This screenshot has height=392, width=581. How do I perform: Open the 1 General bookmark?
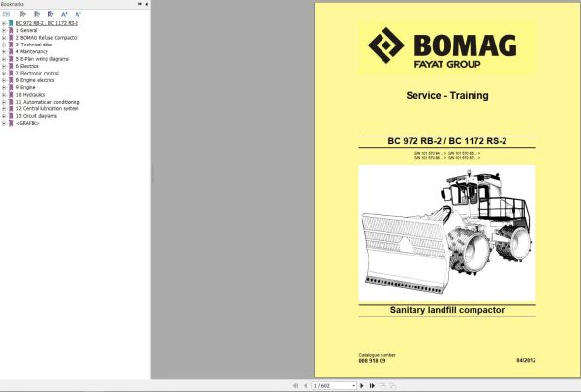pos(27,30)
